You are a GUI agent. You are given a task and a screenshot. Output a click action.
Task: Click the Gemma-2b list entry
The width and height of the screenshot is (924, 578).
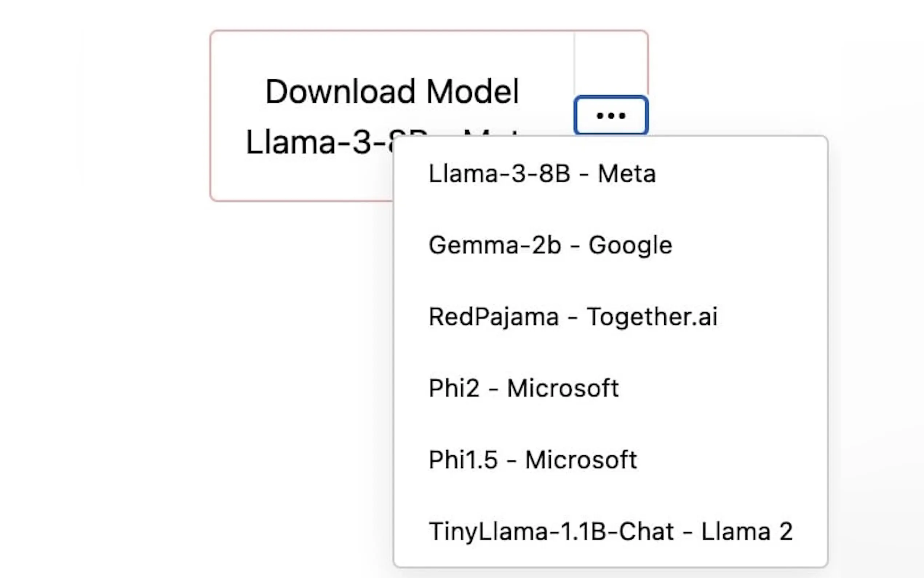tap(550, 245)
